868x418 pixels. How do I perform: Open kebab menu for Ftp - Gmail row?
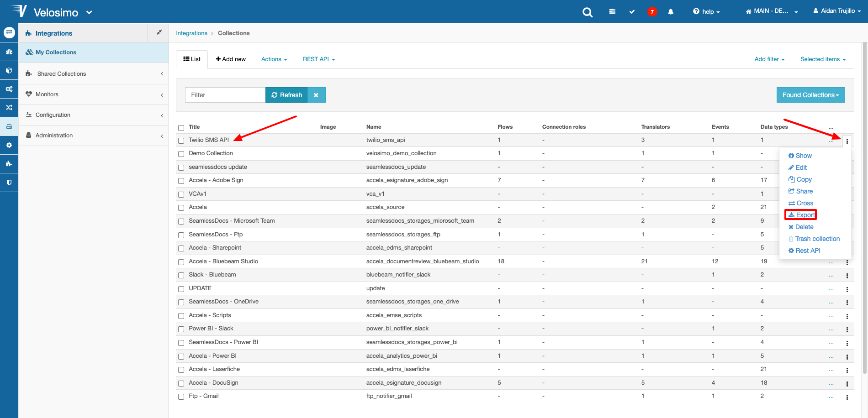point(847,397)
